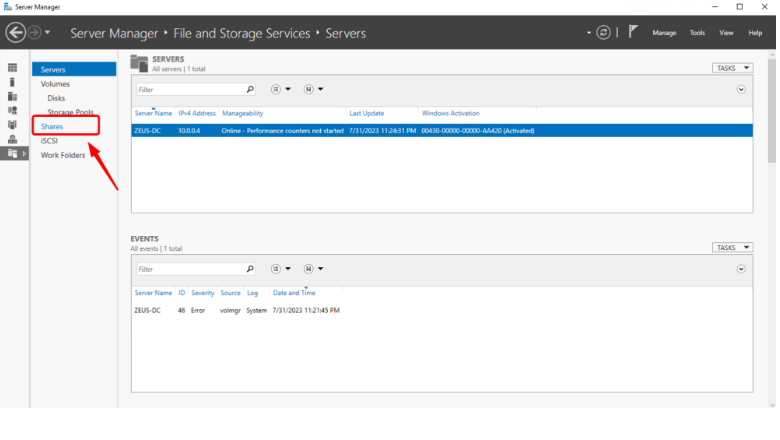Expand the Servers filter criteria chevron
Image resolution: width=780 pixels, height=440 pixels.
point(741,89)
